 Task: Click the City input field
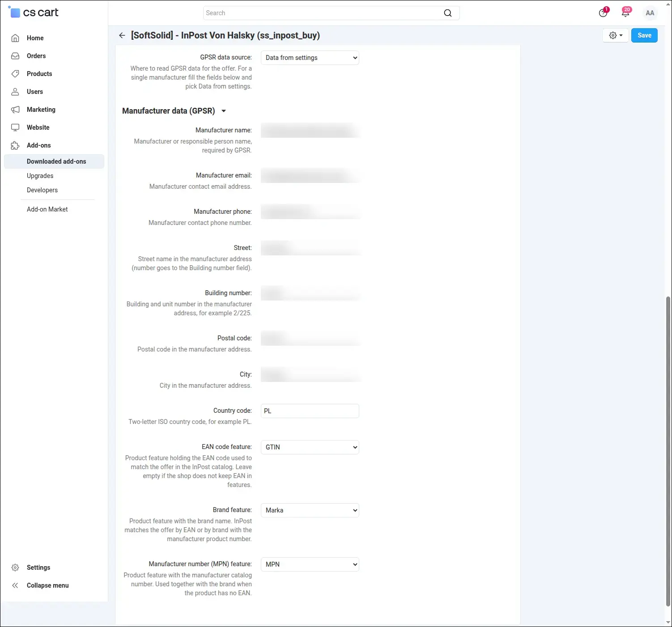click(310, 375)
